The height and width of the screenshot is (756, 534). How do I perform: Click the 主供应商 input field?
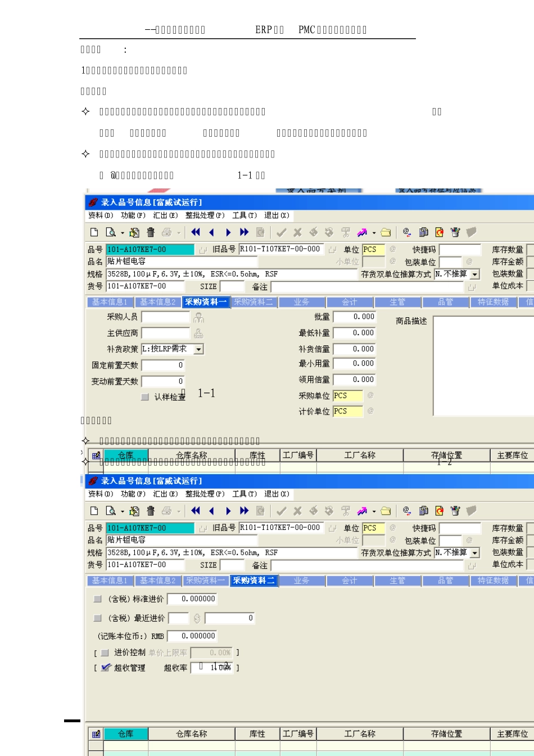tap(166, 333)
